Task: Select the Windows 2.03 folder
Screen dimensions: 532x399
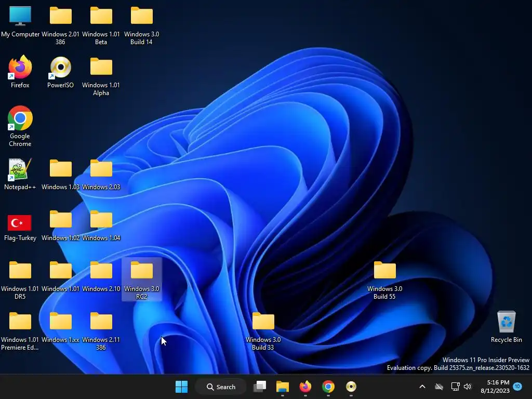Action: pyautogui.click(x=101, y=175)
